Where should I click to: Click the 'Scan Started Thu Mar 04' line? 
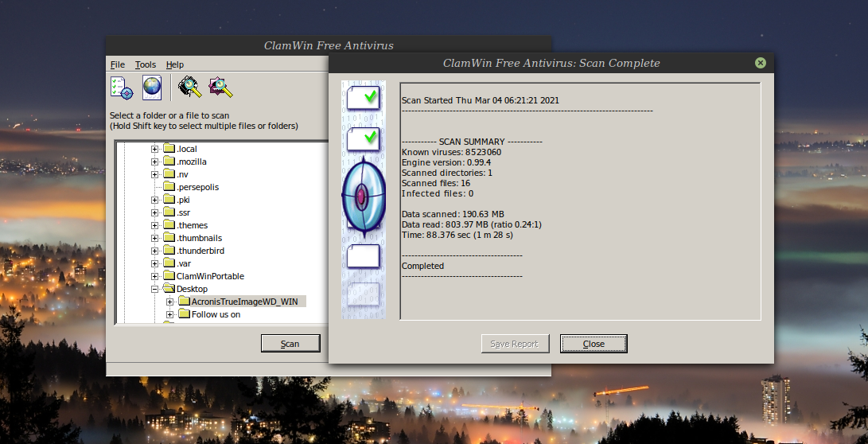pyautogui.click(x=481, y=100)
